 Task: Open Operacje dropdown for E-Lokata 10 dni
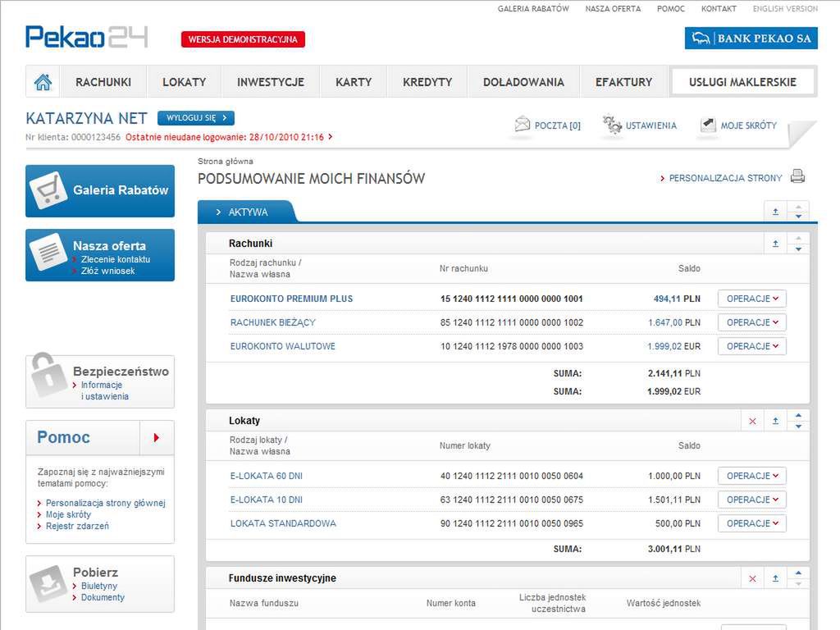point(751,500)
